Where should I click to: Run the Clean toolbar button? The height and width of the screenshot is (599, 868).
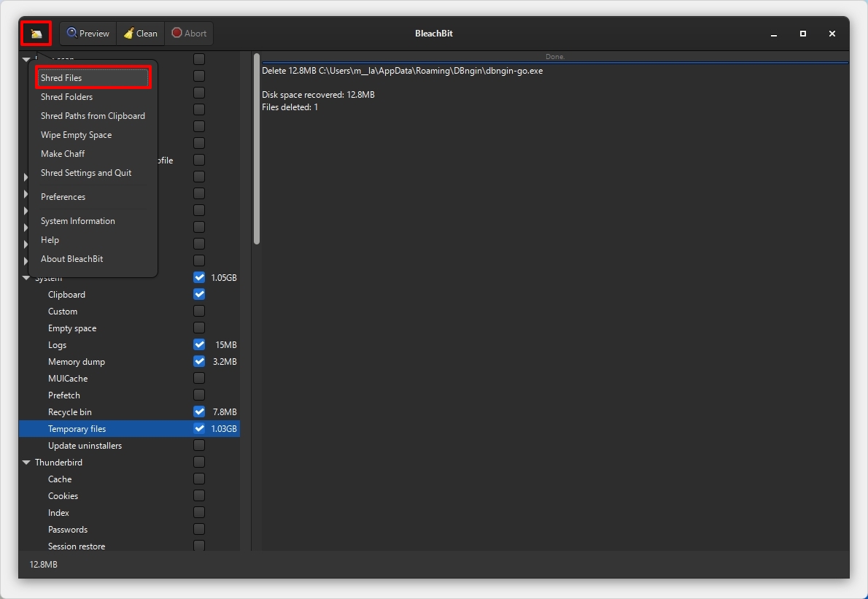(x=140, y=34)
